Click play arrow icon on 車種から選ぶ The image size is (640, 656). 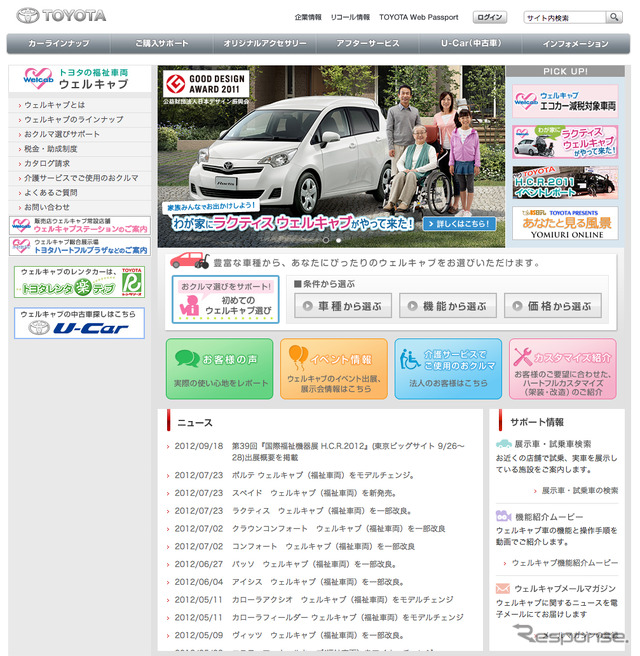[x=307, y=306]
